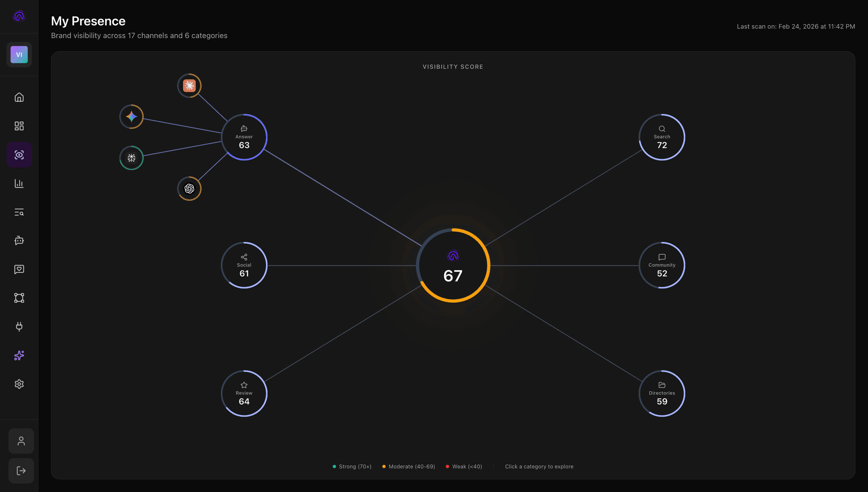The height and width of the screenshot is (492, 868).
Task: Click the logout icon button
Action: tap(21, 471)
